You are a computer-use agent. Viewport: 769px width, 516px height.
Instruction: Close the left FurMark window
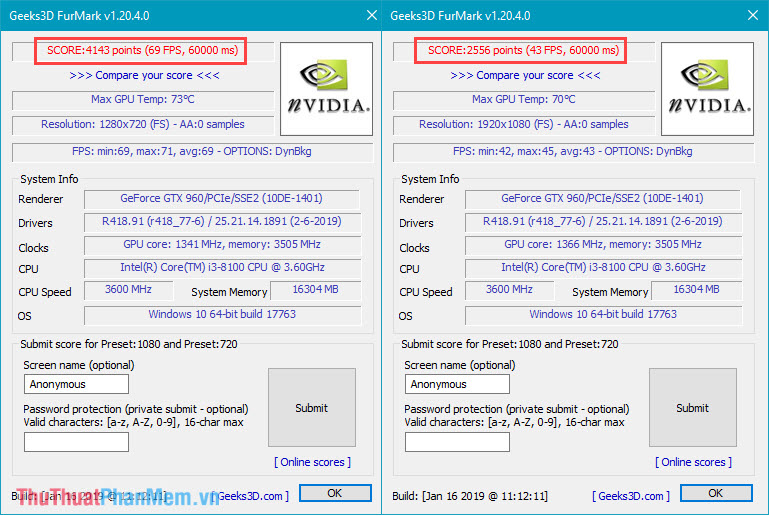pos(372,15)
